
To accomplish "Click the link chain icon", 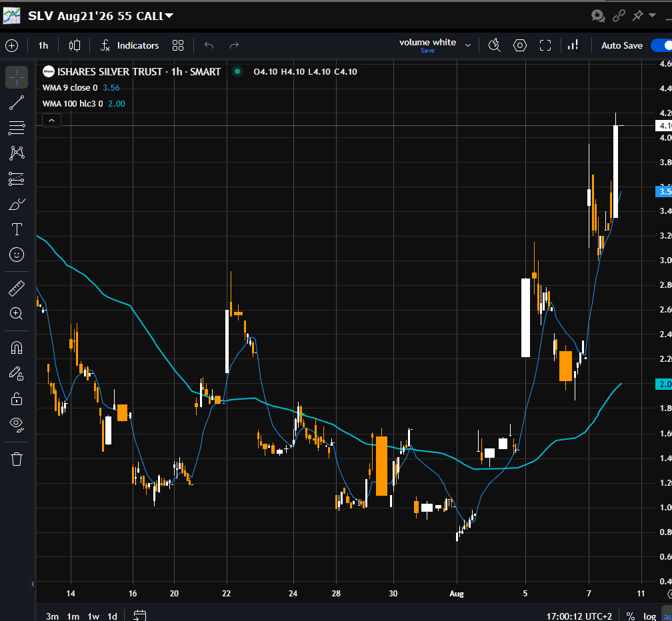I will click(x=619, y=16).
